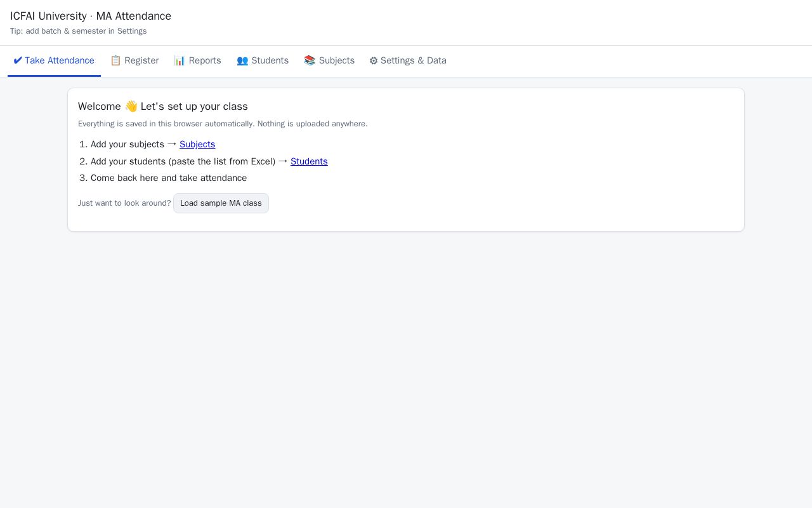Click the 'Tip: add batch & semester in Settings' text

tap(78, 31)
